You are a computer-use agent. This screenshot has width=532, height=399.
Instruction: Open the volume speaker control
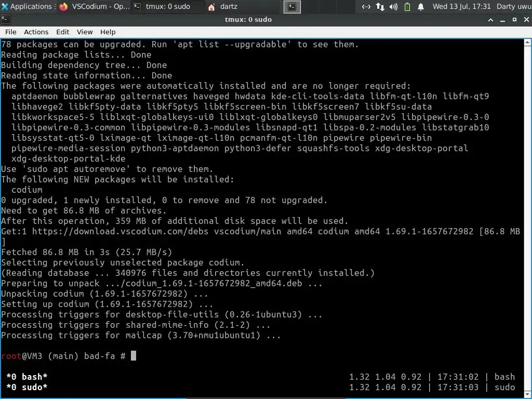(394, 7)
